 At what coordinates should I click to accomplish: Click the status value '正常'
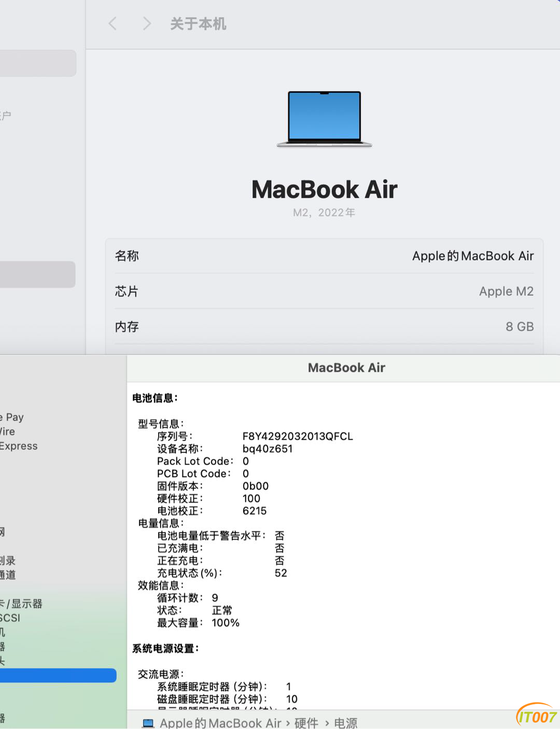click(222, 611)
